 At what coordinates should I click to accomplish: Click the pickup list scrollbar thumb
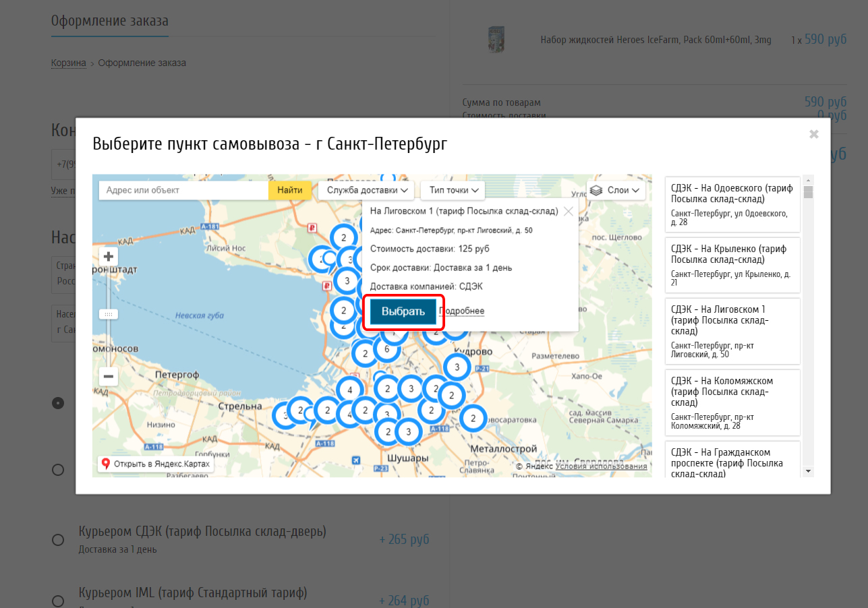808,193
